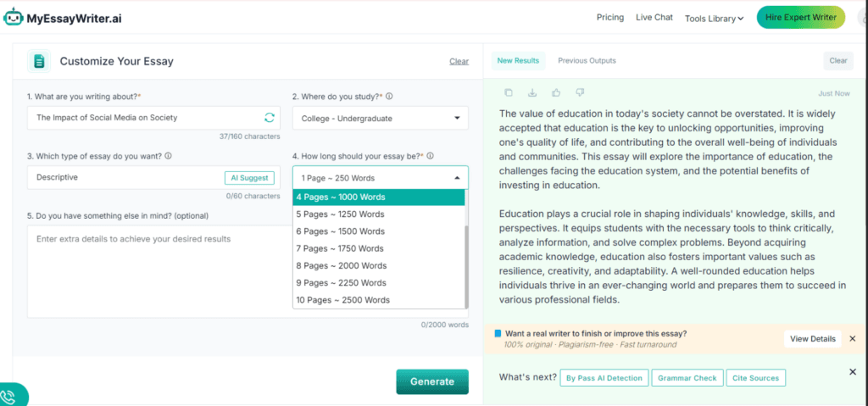Open the Pricing page from the header

pos(609,18)
